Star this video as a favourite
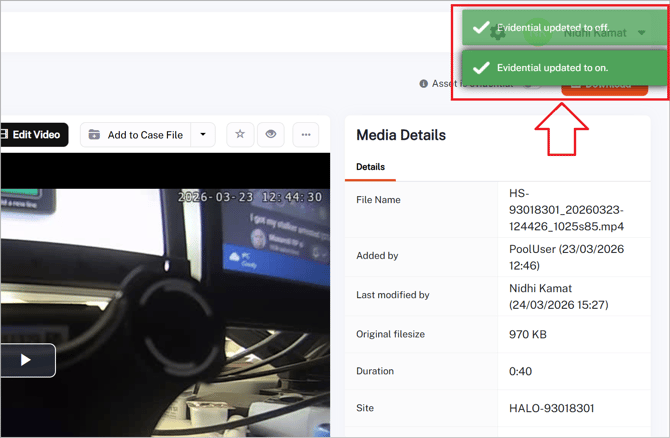The image size is (670, 438). 240,135
